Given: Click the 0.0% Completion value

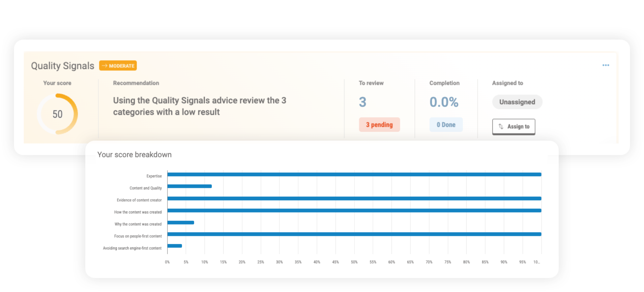Looking at the screenshot, I should pyautogui.click(x=444, y=102).
